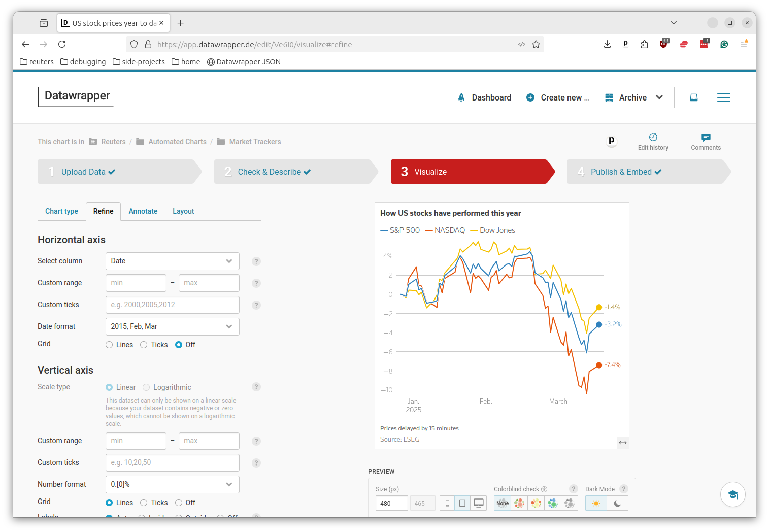The width and height of the screenshot is (769, 532).
Task: Open the browser extensions puzzle icon
Action: (x=644, y=44)
